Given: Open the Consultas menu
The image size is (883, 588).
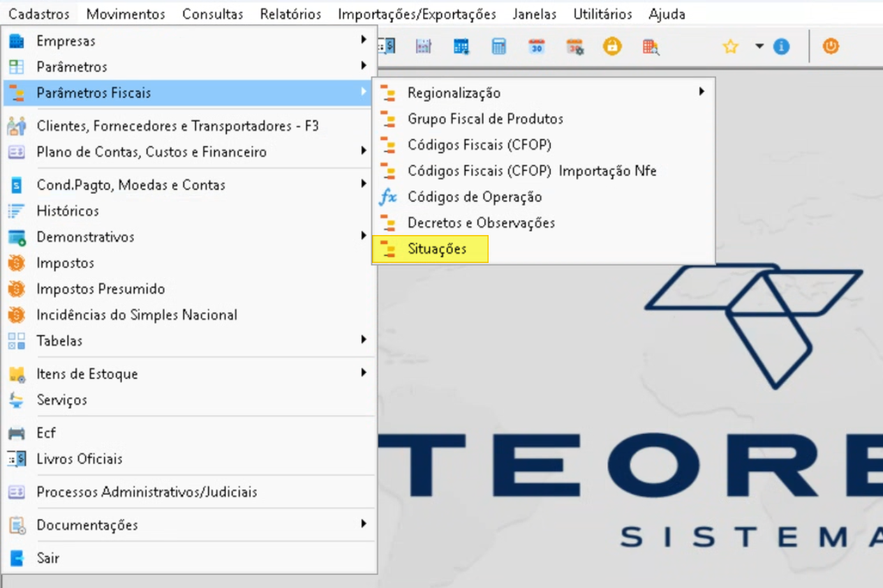Looking at the screenshot, I should [x=213, y=14].
